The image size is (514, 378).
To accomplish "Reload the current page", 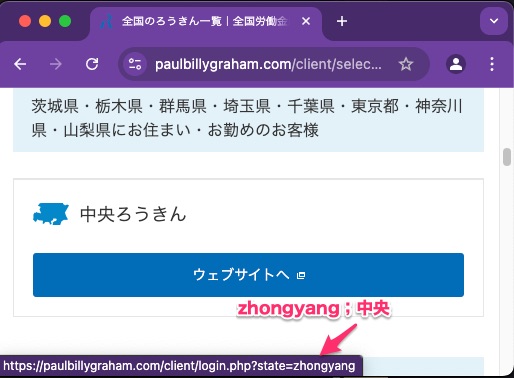I will pos(92,64).
